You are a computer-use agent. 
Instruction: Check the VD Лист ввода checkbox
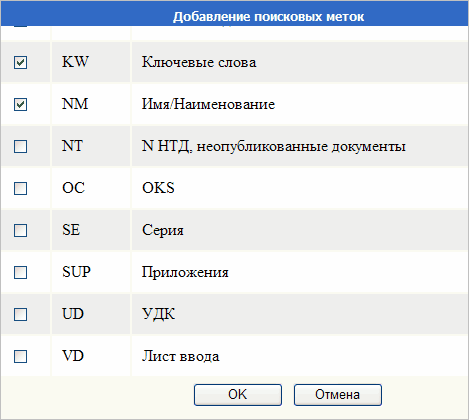pos(20,356)
